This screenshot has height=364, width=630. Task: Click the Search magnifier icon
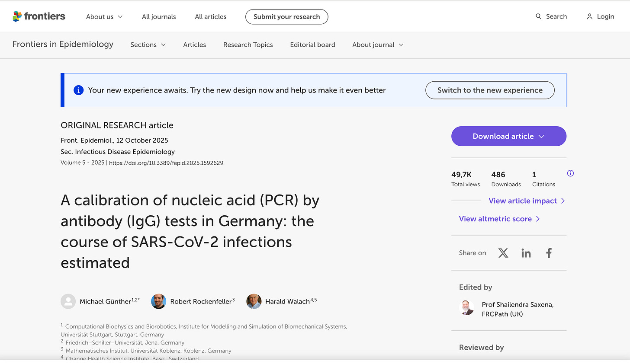click(538, 16)
